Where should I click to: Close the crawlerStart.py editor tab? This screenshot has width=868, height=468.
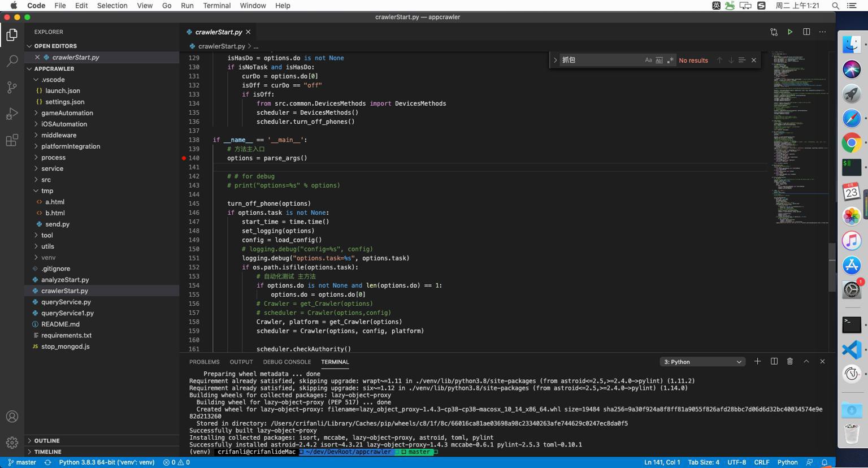(248, 32)
